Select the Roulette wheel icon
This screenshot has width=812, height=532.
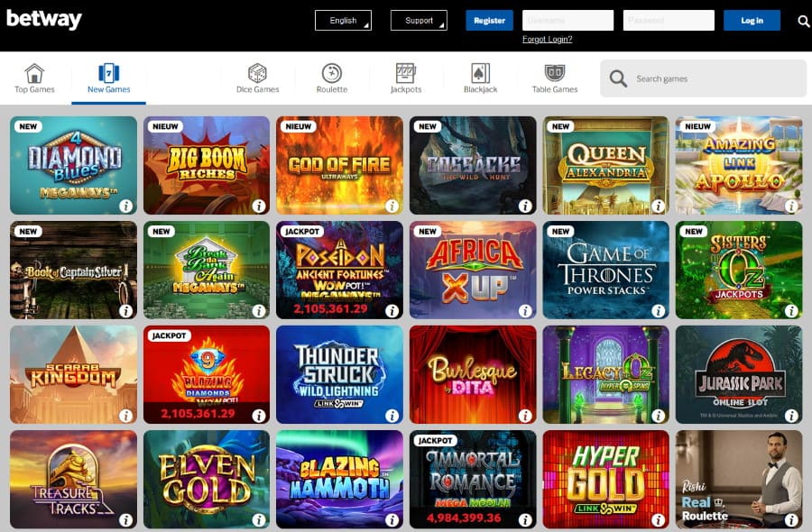pos(332,73)
